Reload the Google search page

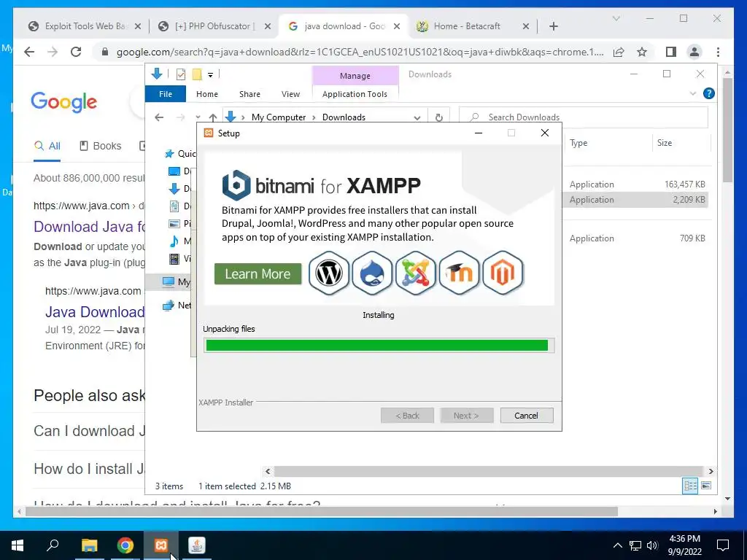76,52
